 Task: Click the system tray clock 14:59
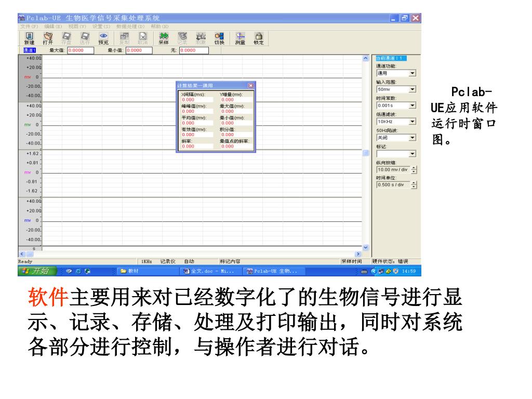click(409, 271)
